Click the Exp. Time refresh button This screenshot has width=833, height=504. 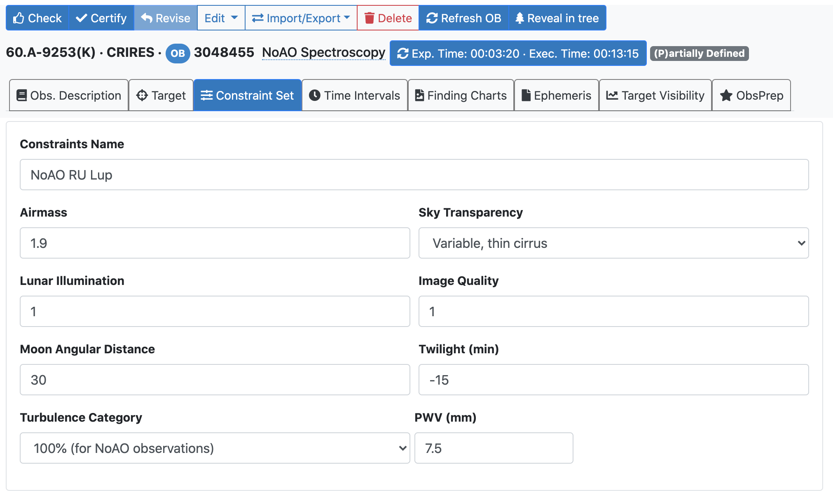(x=518, y=53)
